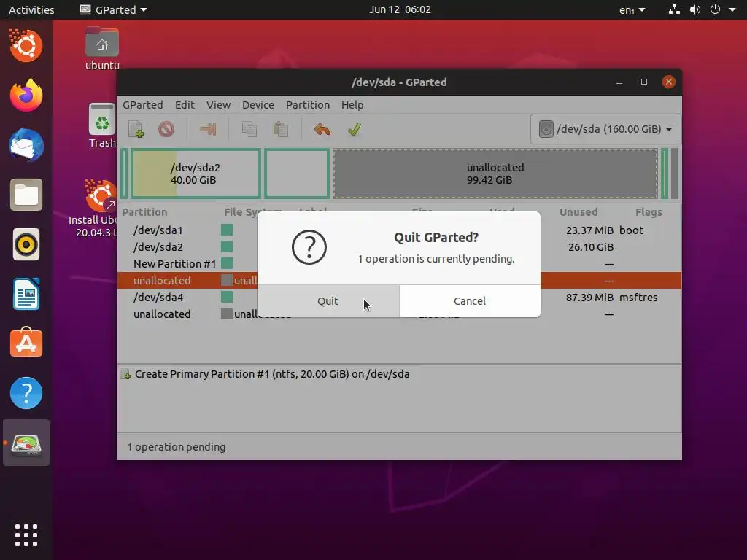
Task: Open Activities overview
Action: click(x=31, y=9)
